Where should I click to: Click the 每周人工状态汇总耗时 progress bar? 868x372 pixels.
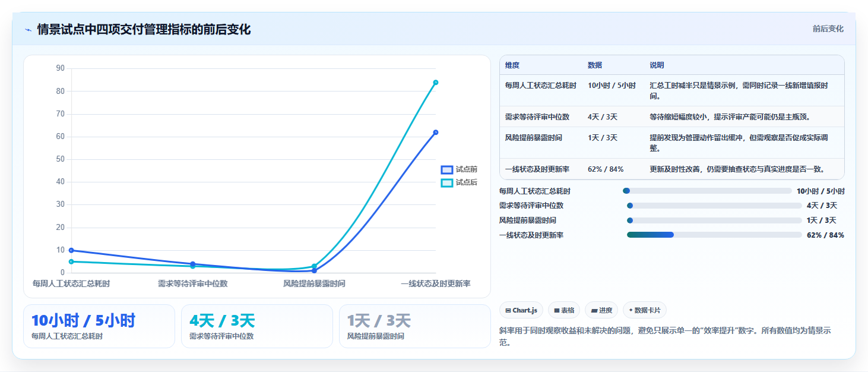[x=707, y=191]
